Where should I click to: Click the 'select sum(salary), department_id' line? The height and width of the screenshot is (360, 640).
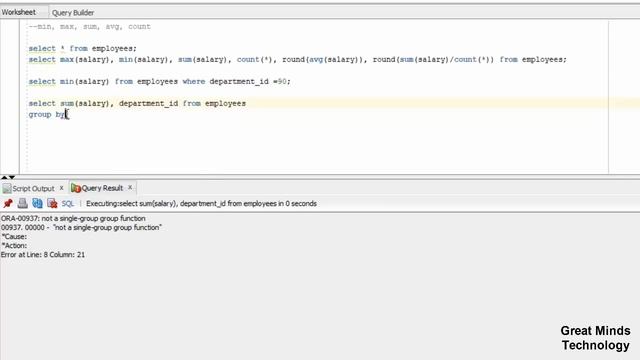tap(137, 104)
